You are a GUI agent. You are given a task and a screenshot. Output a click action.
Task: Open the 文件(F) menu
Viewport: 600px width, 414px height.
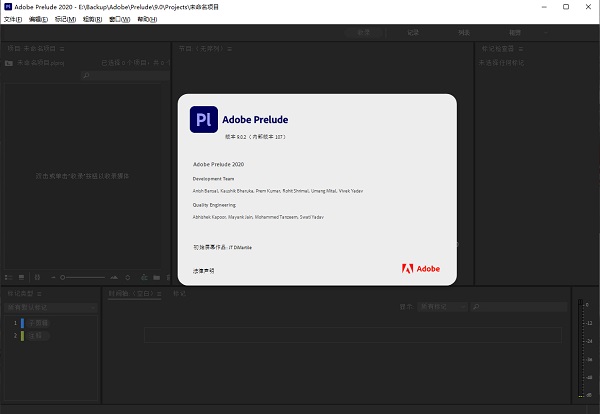click(x=13, y=19)
